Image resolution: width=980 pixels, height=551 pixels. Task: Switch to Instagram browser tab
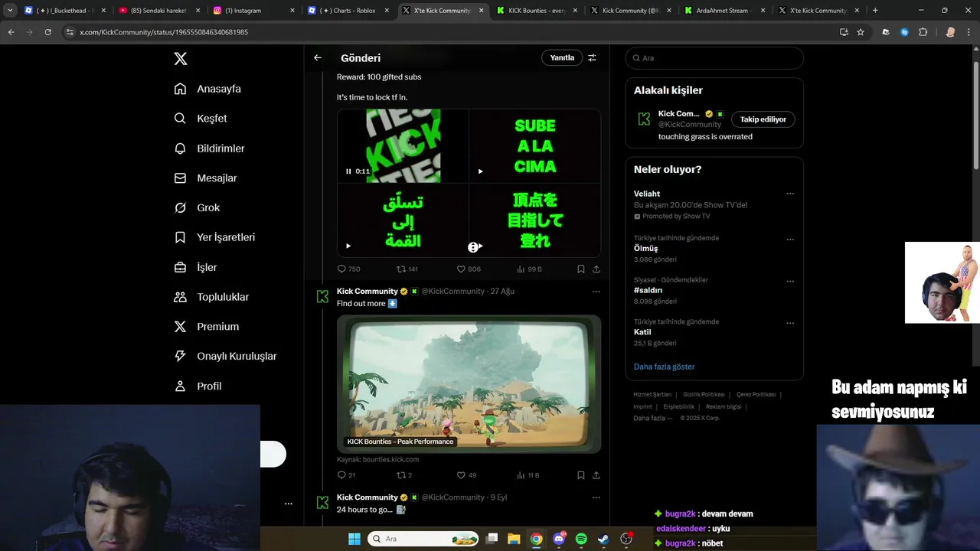[x=253, y=11]
